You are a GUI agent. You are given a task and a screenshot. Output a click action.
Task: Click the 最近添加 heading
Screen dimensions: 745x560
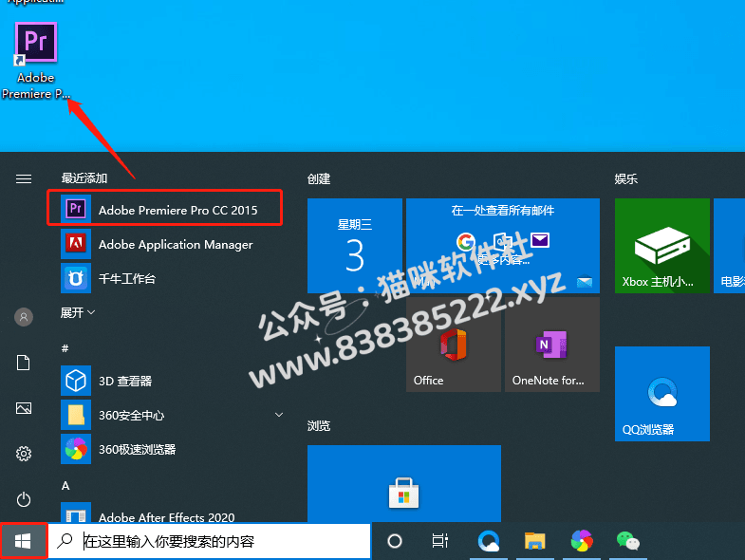(84, 178)
